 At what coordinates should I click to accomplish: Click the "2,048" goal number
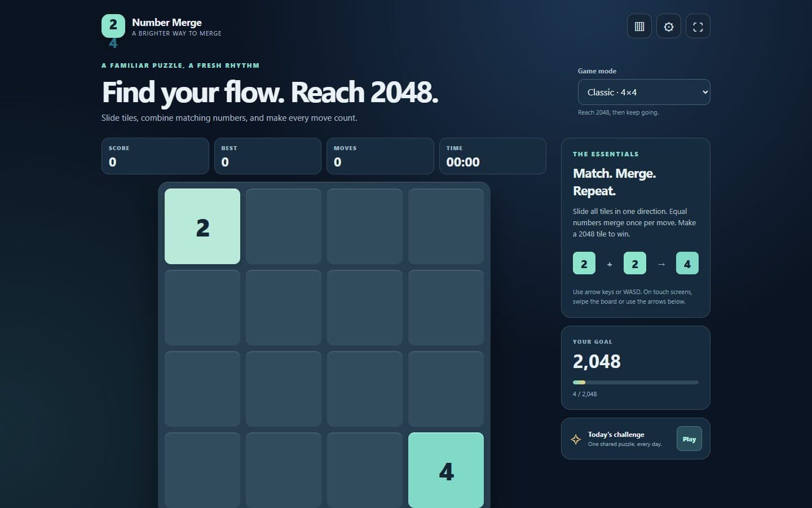[x=597, y=361]
